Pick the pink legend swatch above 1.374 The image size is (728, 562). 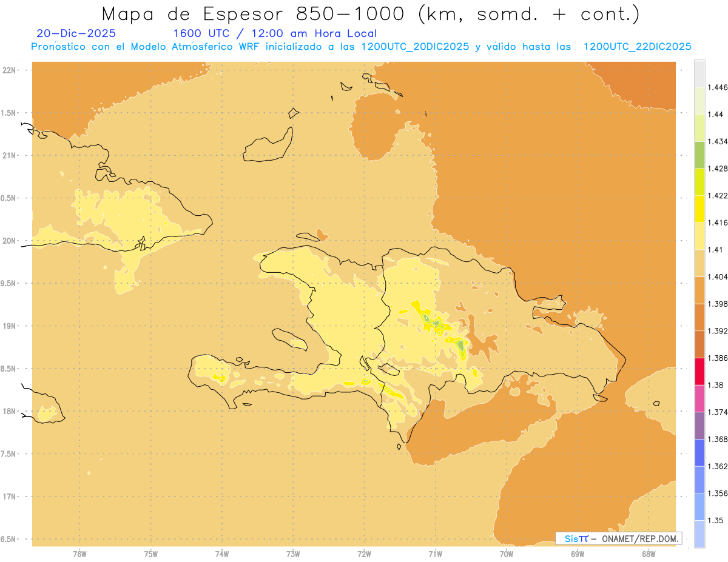[x=699, y=398]
